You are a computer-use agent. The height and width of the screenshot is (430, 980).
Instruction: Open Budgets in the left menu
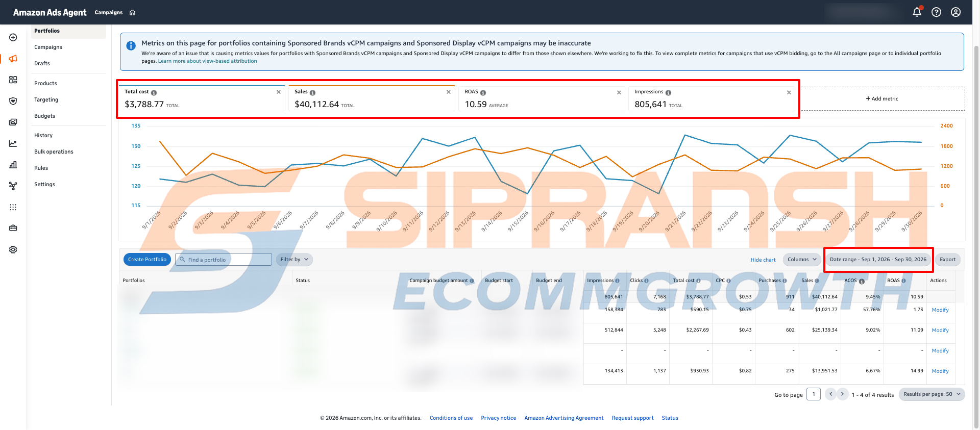pyautogui.click(x=44, y=116)
